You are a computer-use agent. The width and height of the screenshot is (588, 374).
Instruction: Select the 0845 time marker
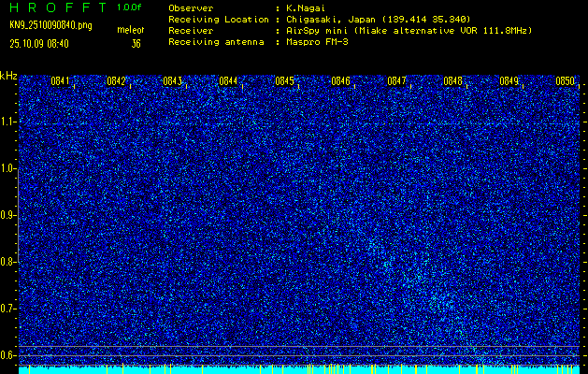[284, 81]
